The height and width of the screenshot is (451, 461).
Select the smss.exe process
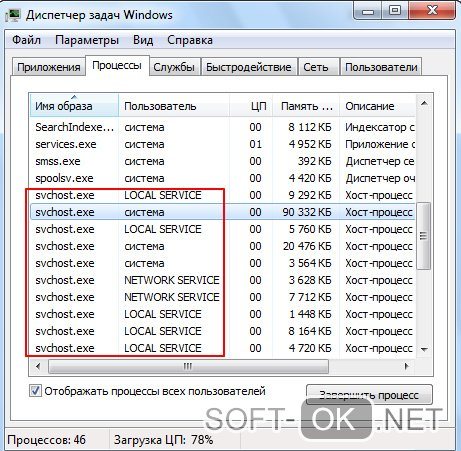tap(223, 161)
